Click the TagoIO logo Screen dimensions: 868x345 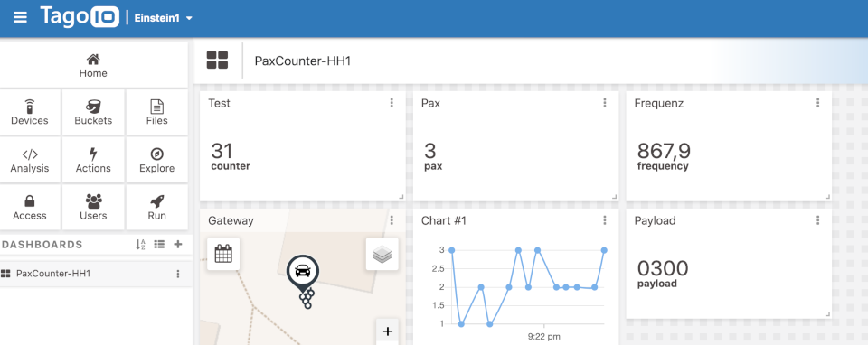coord(80,16)
